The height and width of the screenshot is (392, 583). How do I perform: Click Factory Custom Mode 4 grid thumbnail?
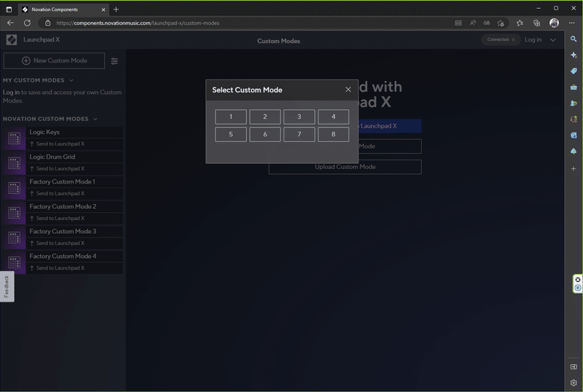coord(15,262)
